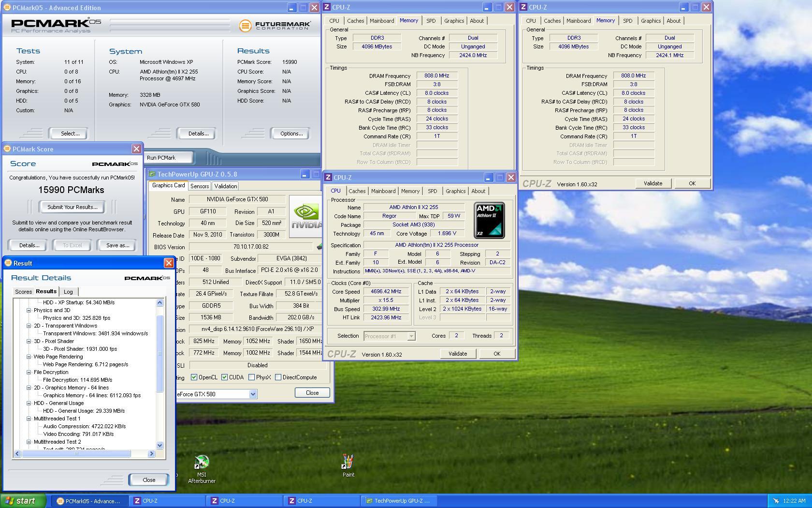Collapse 3D - Pixel Shader node
Image resolution: width=812 pixels, height=508 pixels.
tap(29, 341)
